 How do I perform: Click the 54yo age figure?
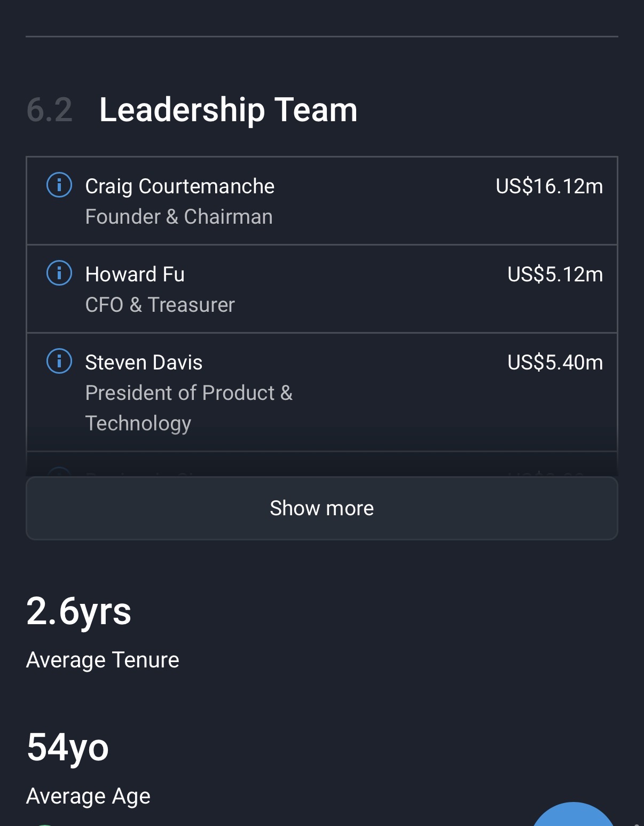[67, 747]
